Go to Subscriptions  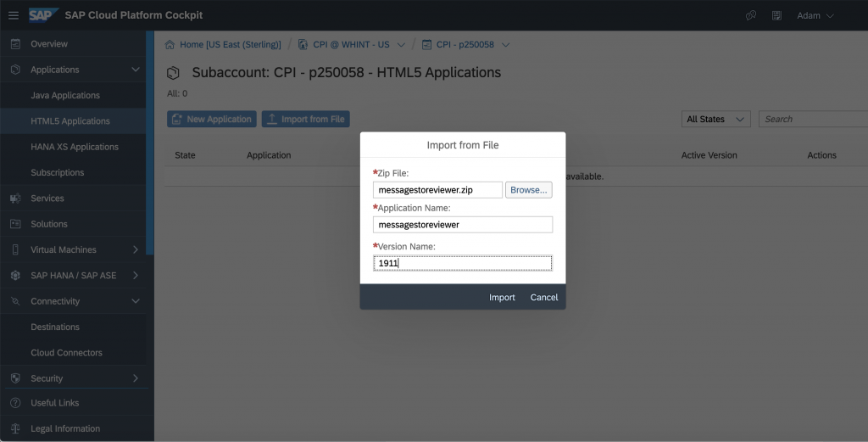[x=58, y=172]
